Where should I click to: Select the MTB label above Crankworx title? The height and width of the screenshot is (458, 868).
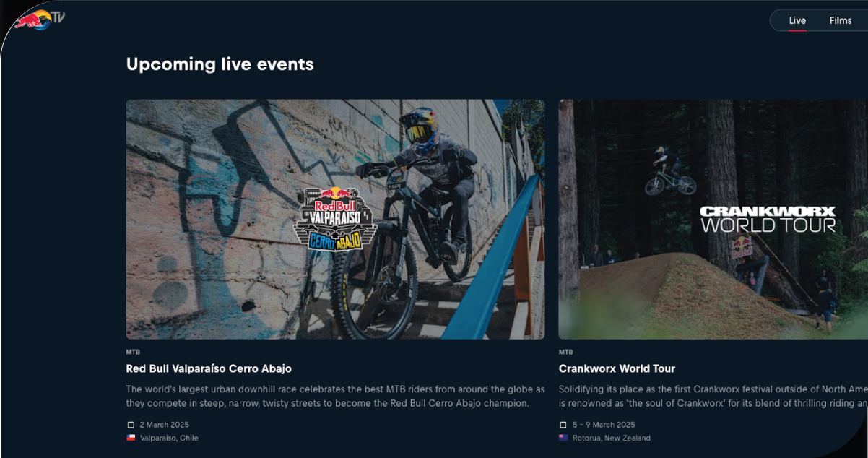565,352
